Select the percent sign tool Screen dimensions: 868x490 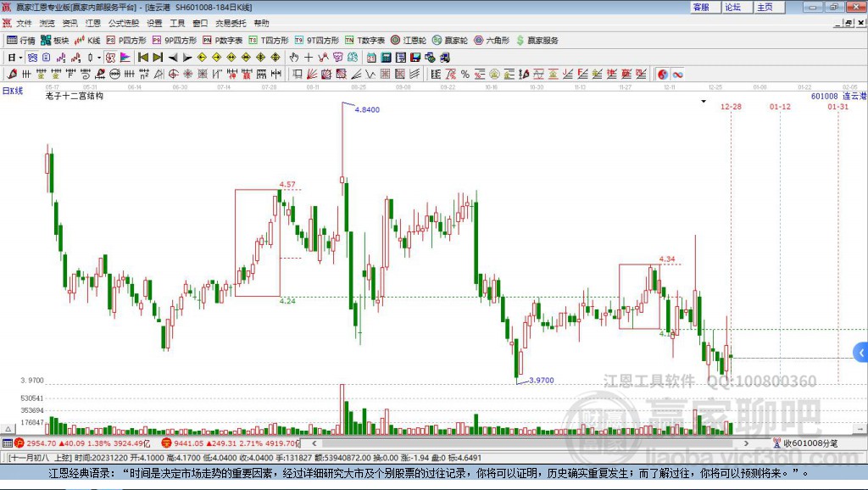(x=465, y=75)
